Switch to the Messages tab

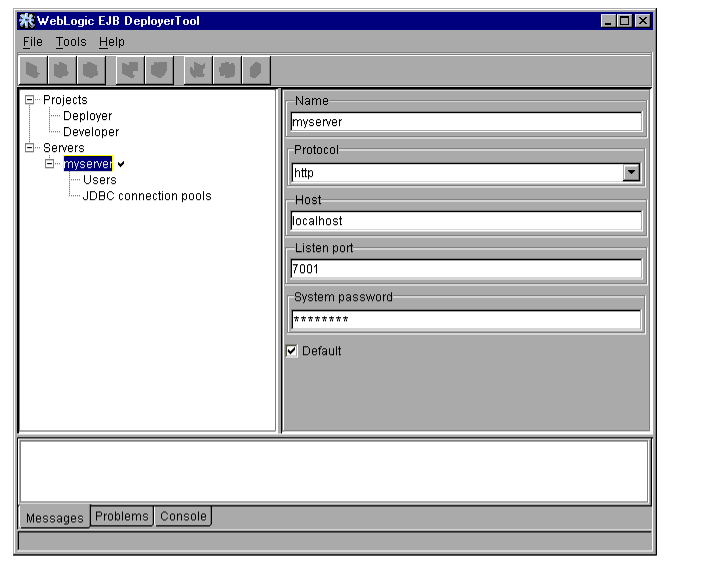coord(55,518)
